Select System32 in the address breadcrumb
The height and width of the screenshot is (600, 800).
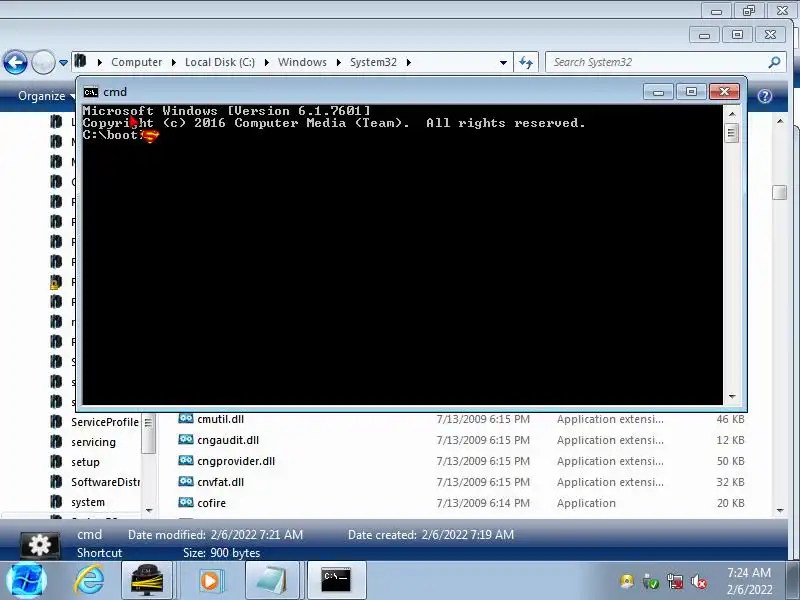[x=373, y=62]
